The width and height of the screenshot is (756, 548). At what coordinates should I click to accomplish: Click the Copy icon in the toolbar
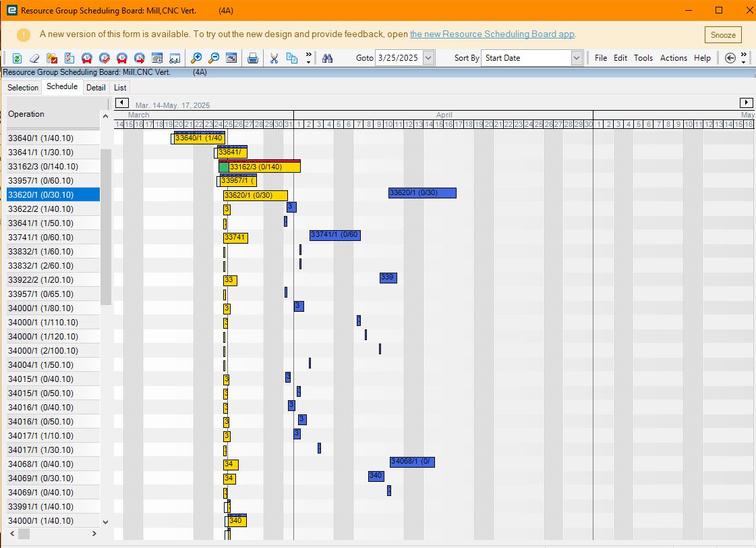(292, 58)
